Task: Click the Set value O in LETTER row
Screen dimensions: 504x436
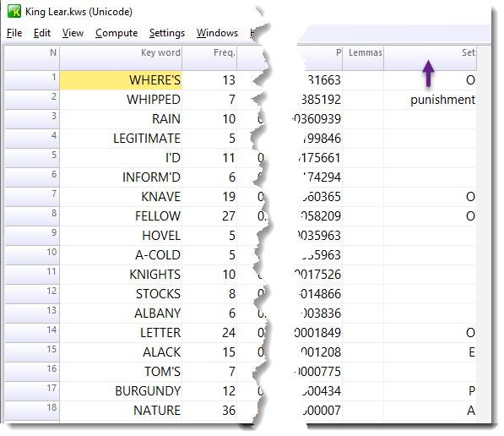Action: pyautogui.click(x=470, y=333)
